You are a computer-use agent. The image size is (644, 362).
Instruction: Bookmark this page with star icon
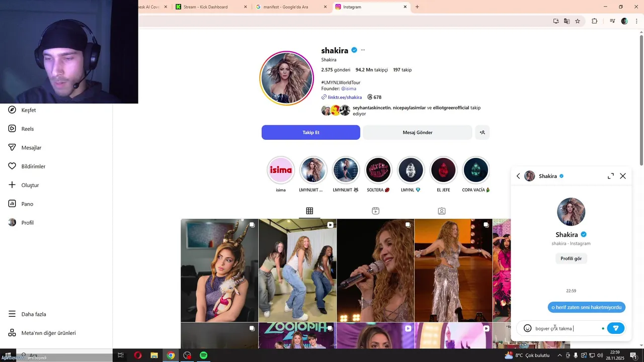click(578, 21)
